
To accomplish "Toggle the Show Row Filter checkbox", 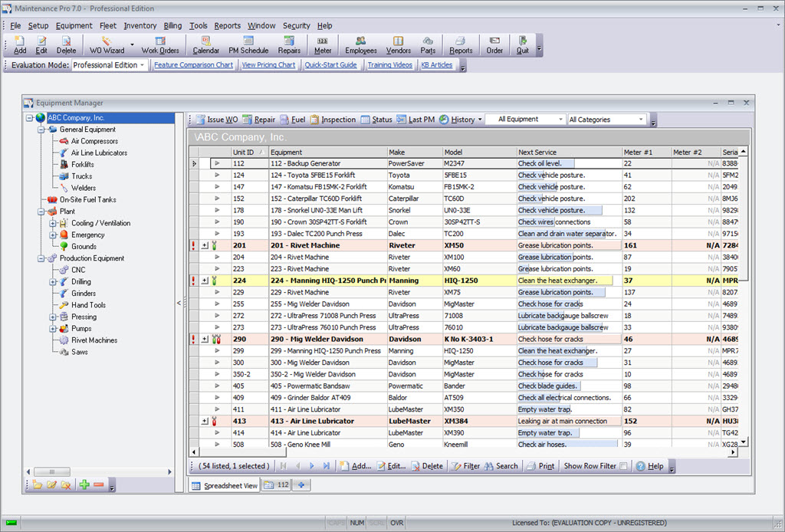I will coord(623,466).
